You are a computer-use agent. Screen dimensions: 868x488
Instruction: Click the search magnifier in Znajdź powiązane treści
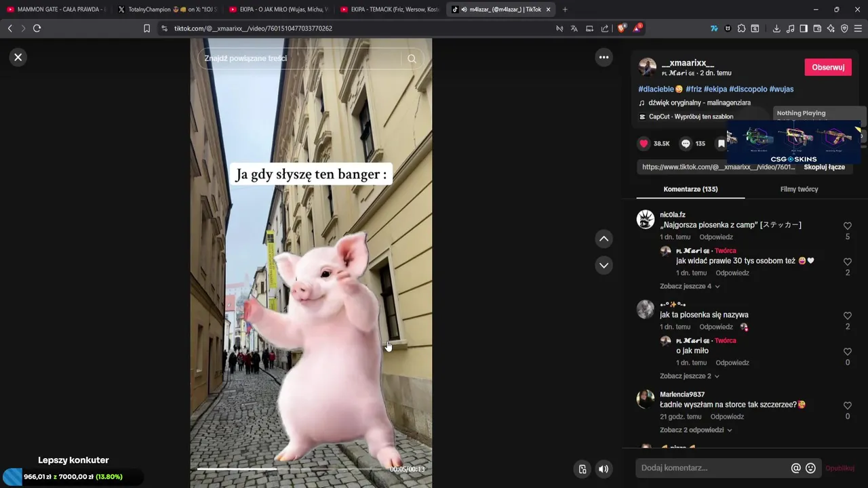[x=412, y=58]
